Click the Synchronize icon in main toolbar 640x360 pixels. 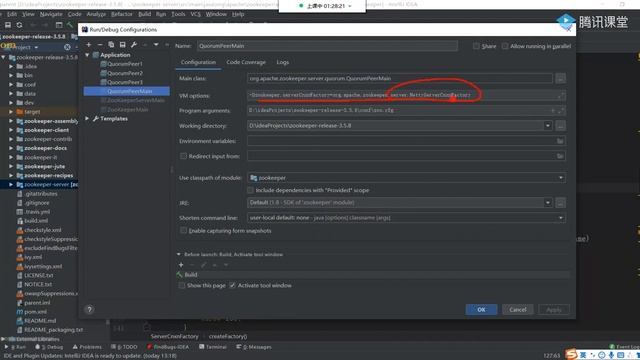coord(19,25)
